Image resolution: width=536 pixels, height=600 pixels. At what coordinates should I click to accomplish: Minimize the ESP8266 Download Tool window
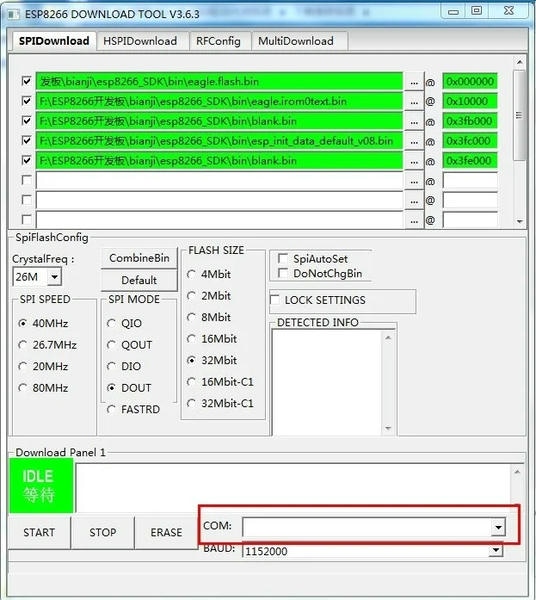coord(453,11)
